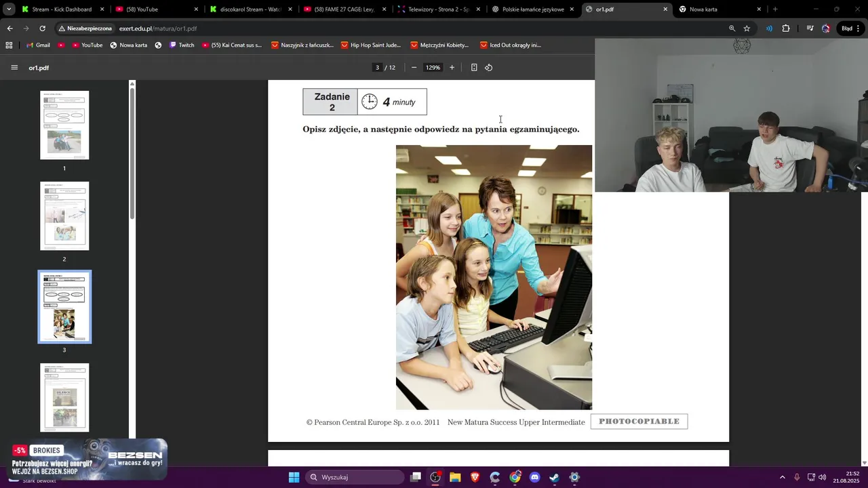Open the Naszyjnik z łańcuszk bookmark
868x488 pixels.
302,45
